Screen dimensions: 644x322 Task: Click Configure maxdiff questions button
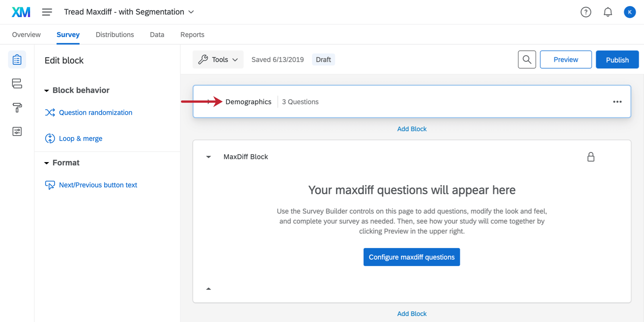point(411,257)
